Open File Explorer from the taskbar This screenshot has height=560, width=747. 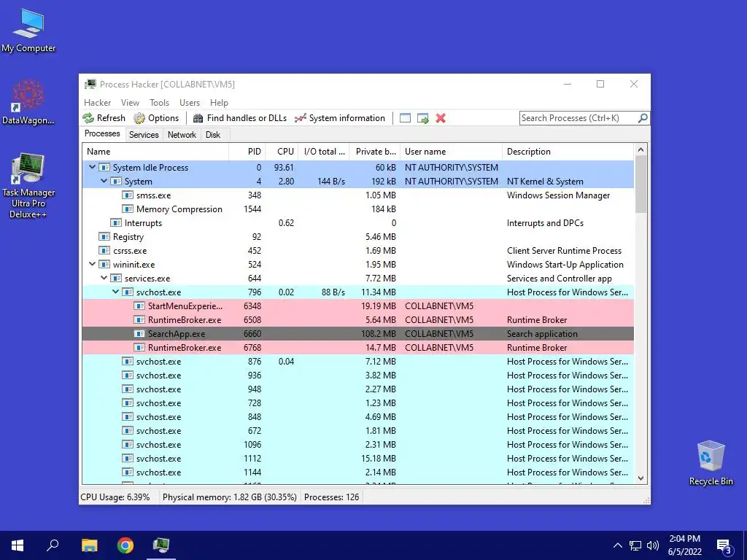tap(89, 545)
